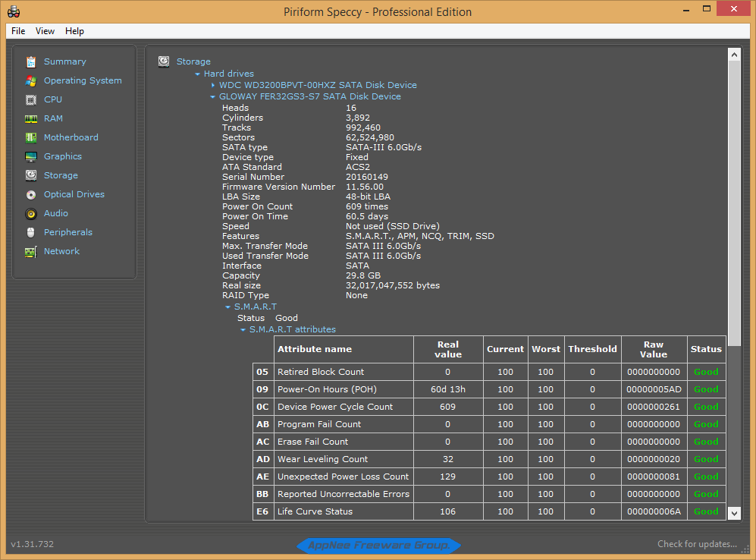Click the Erase Fail Count attribute
The image size is (756, 560).
(312, 442)
